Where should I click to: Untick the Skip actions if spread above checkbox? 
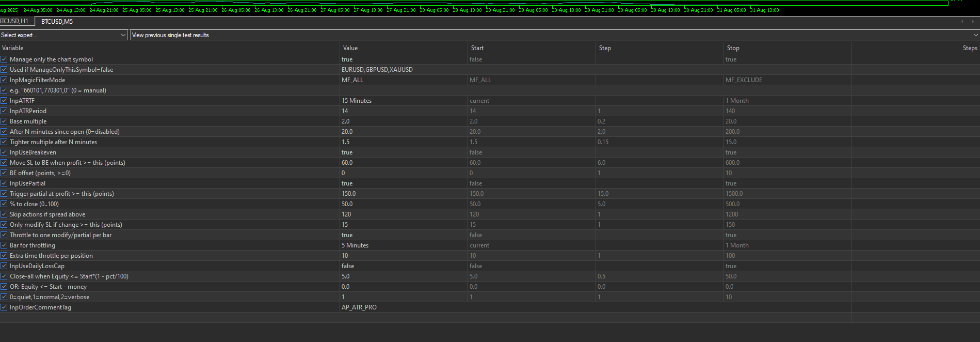[x=4, y=214]
